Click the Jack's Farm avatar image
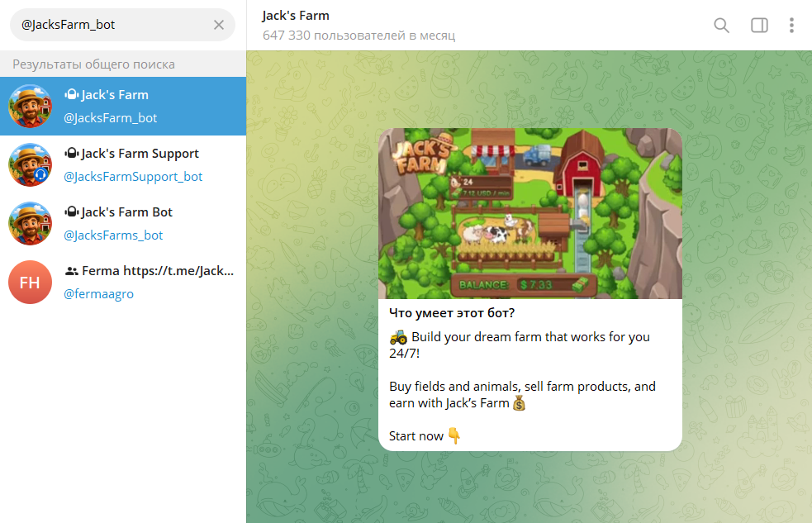 pos(30,106)
